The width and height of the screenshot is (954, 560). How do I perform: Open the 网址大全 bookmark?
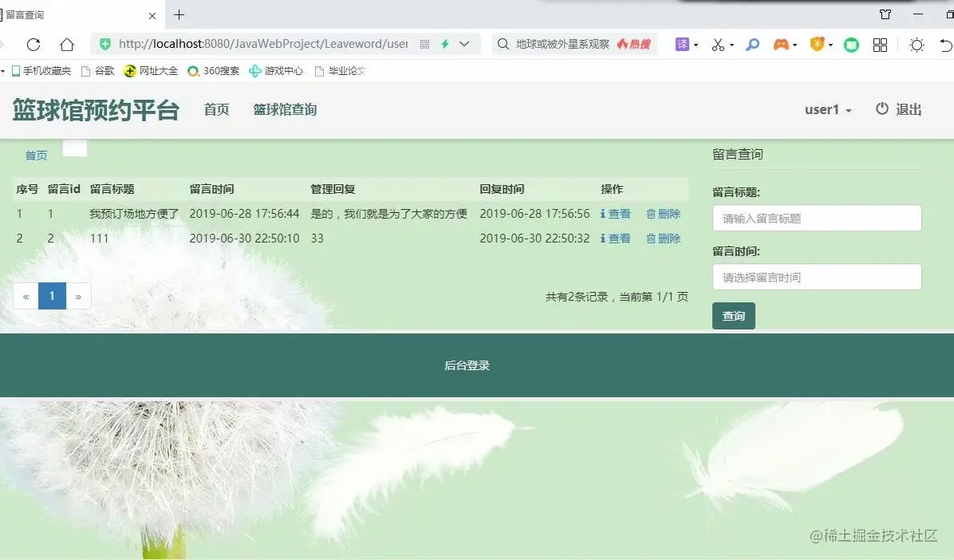[x=151, y=71]
